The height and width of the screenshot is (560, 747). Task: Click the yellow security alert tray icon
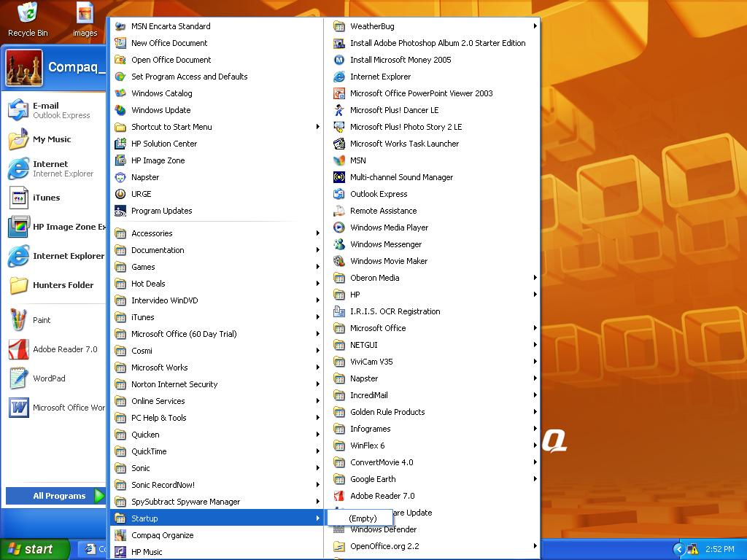click(x=692, y=549)
